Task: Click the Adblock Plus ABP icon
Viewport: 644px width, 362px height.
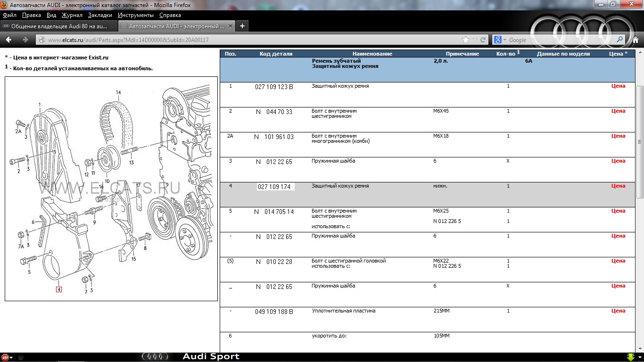Action: pyautogui.click(x=5, y=357)
